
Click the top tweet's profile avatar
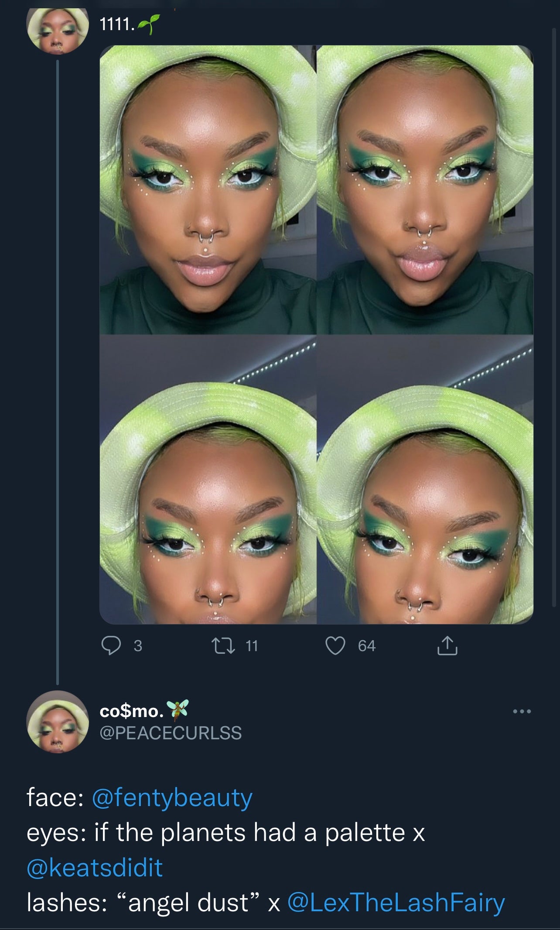58,30
